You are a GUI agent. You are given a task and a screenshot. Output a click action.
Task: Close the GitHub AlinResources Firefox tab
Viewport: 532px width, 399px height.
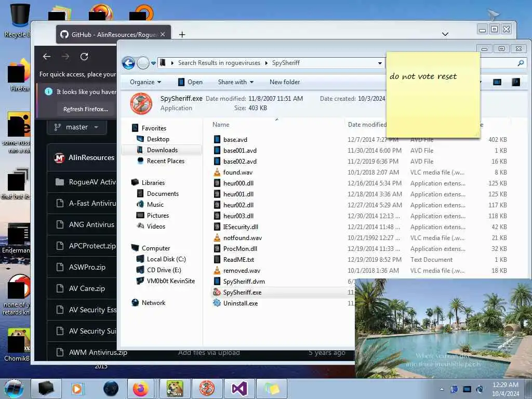(163, 34)
